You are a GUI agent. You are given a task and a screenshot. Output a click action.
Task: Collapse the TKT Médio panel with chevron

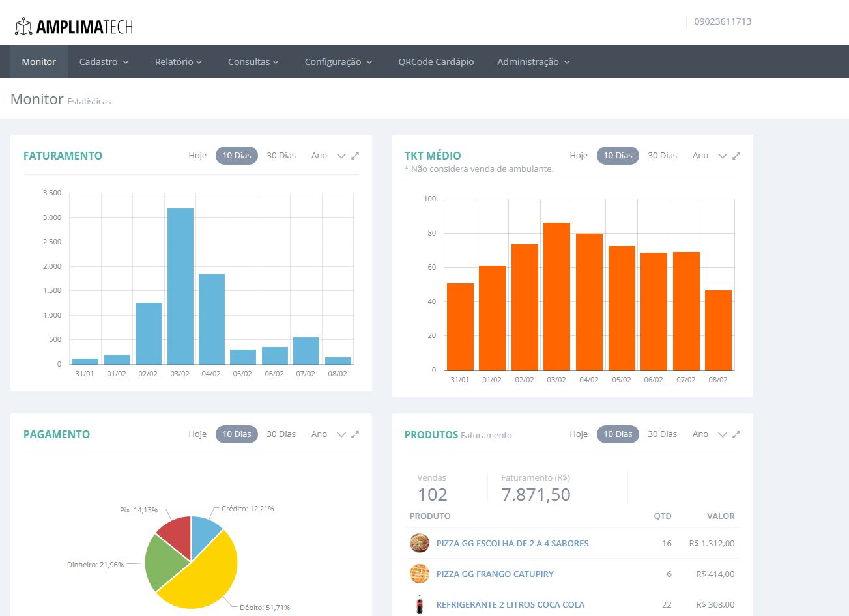[722, 156]
